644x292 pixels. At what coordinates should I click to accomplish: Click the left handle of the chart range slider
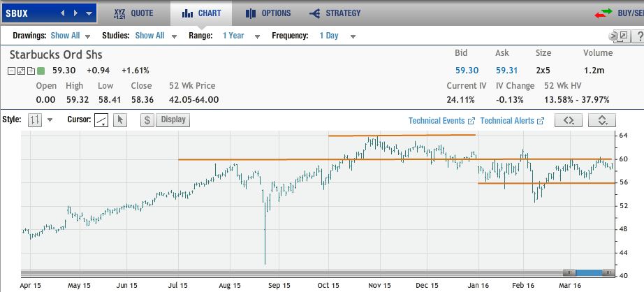(569, 272)
